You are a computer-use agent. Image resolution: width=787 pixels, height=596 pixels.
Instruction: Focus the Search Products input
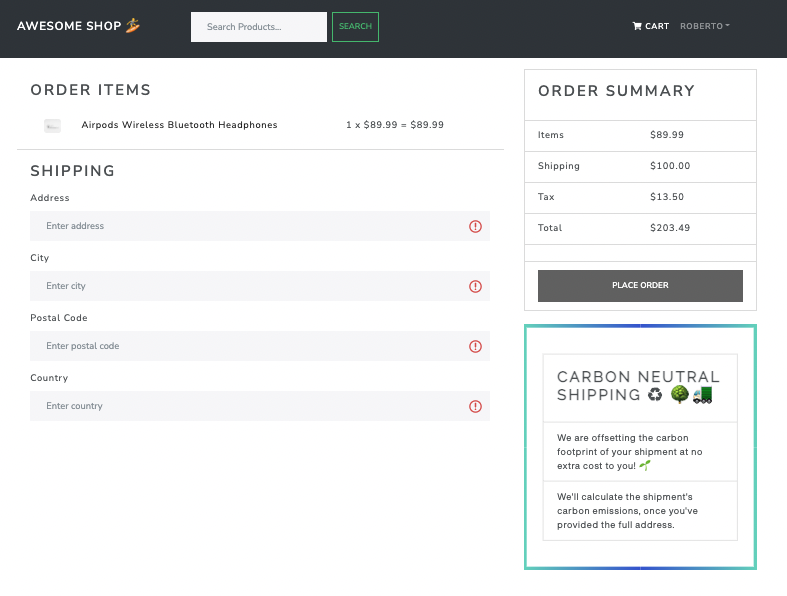[258, 27]
